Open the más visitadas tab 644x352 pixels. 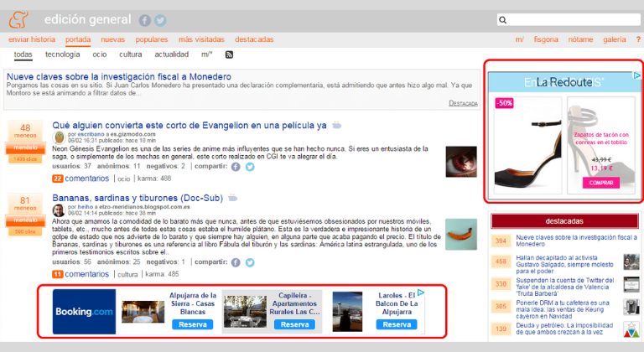click(x=201, y=39)
